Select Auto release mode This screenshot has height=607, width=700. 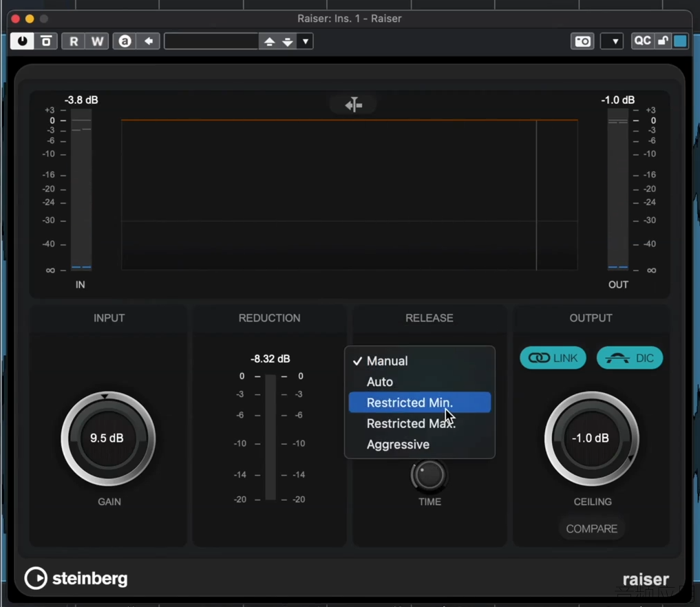[420, 381]
